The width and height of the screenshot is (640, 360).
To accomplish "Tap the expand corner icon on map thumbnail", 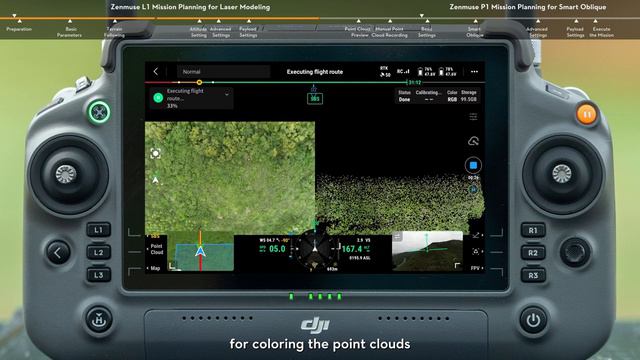I will pos(172,267).
